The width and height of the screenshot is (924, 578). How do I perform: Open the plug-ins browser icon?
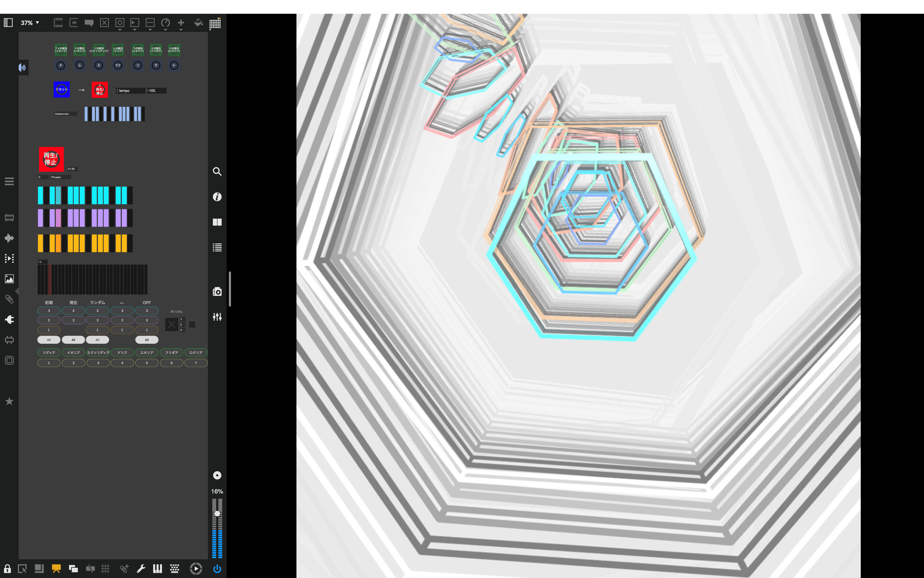(9, 320)
